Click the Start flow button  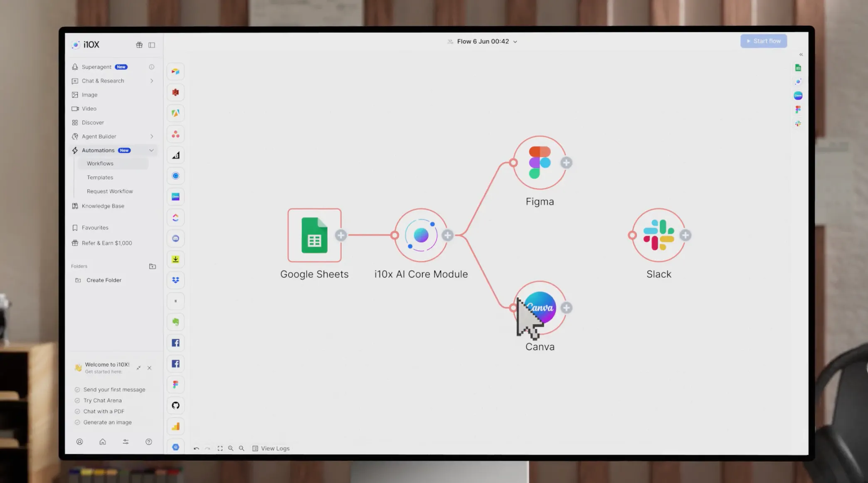click(763, 41)
